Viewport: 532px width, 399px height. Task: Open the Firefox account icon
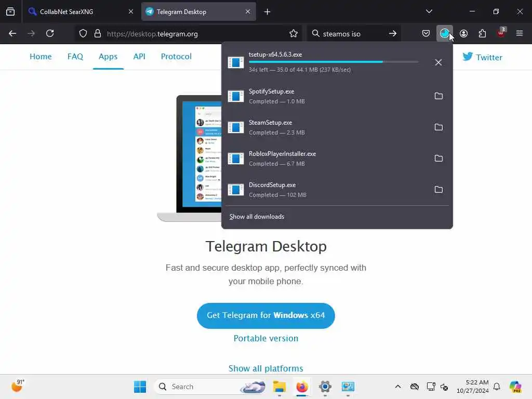pyautogui.click(x=463, y=34)
